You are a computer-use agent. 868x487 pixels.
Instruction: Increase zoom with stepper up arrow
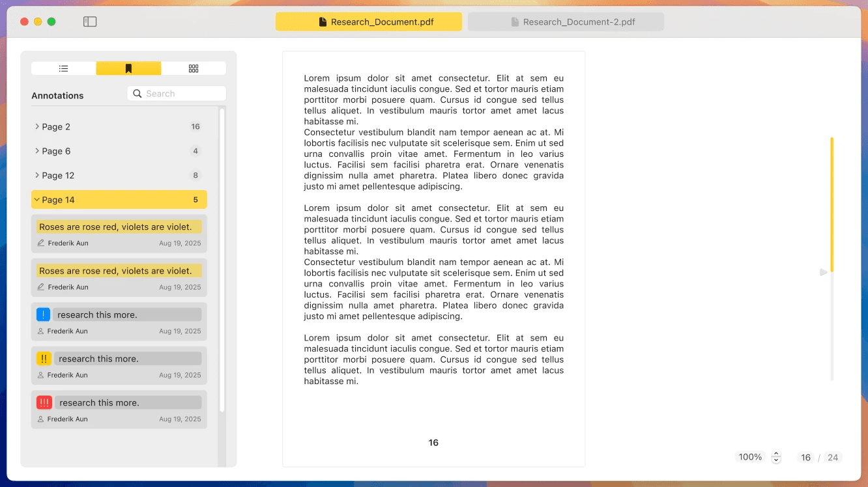tap(775, 454)
